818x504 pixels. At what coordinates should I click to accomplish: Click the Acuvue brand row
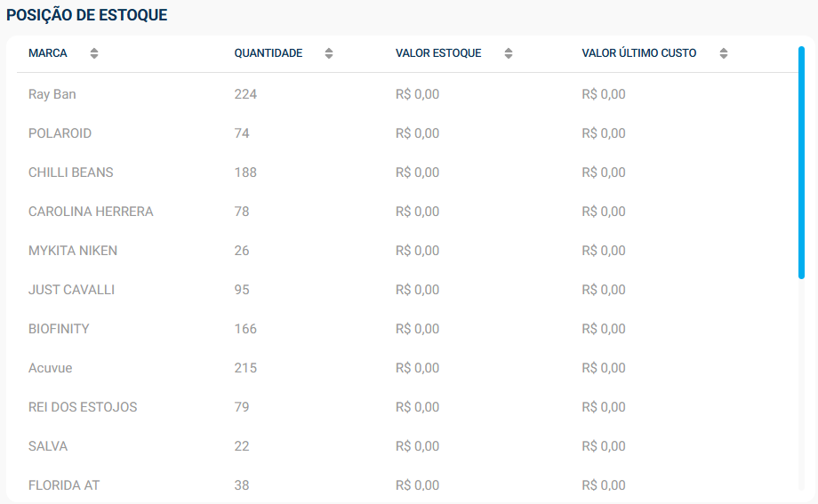[x=51, y=368]
